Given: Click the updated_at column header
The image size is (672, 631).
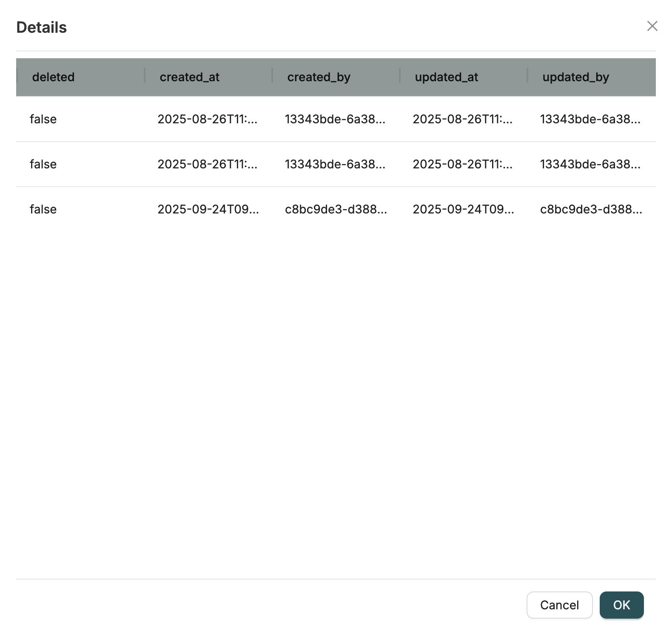Looking at the screenshot, I should tap(446, 77).
